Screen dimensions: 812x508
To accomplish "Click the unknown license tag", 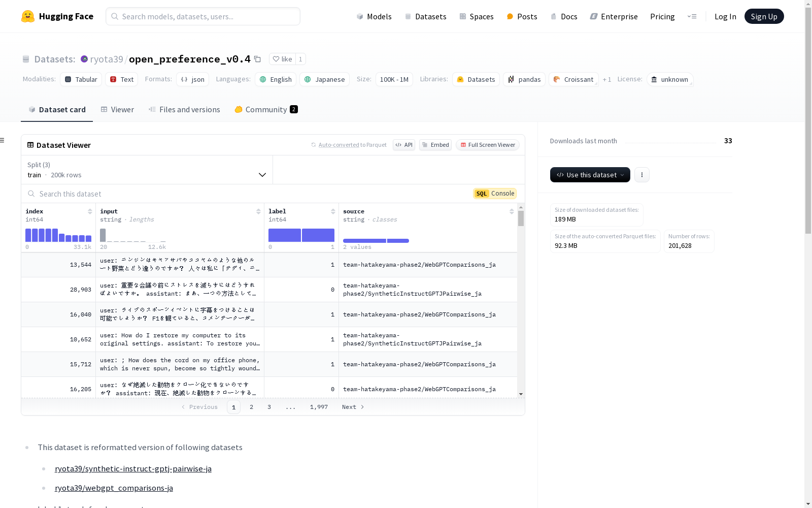I will (x=670, y=79).
